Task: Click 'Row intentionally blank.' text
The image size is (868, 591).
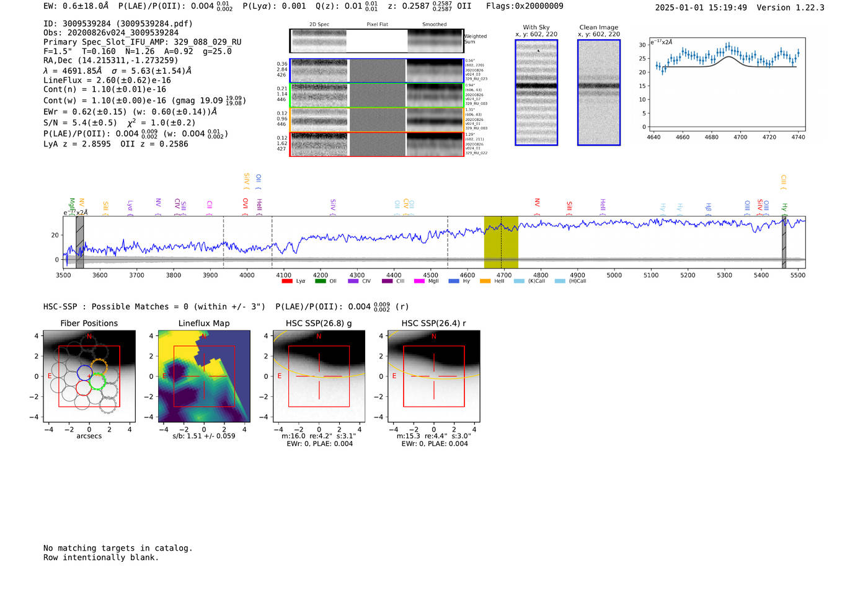Action: click(x=101, y=558)
